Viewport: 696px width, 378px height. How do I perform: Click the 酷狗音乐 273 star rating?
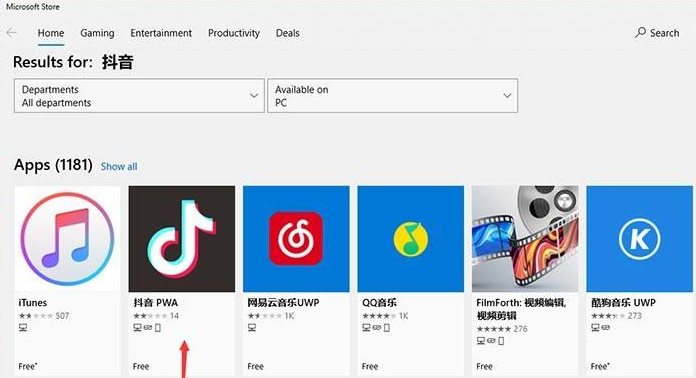[x=616, y=316]
